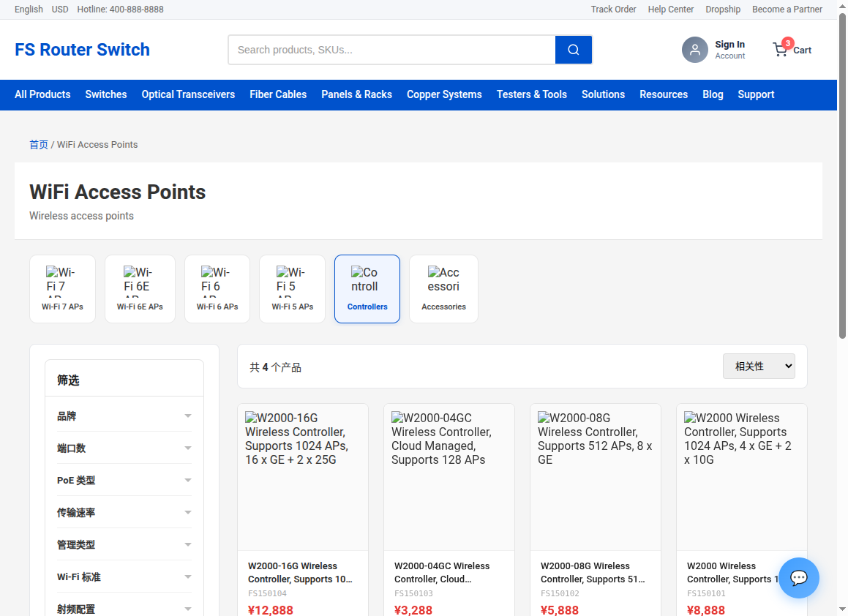The width and height of the screenshot is (848, 616).
Task: Click the ¥3,288 price
Action: (x=413, y=610)
